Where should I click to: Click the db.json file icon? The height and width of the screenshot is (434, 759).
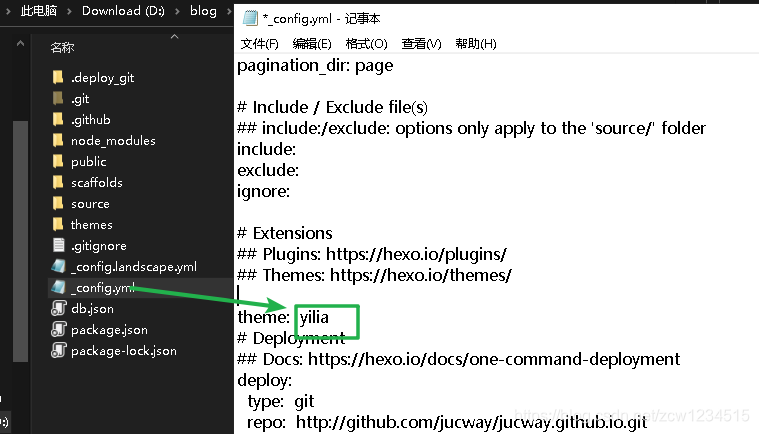click(x=59, y=308)
